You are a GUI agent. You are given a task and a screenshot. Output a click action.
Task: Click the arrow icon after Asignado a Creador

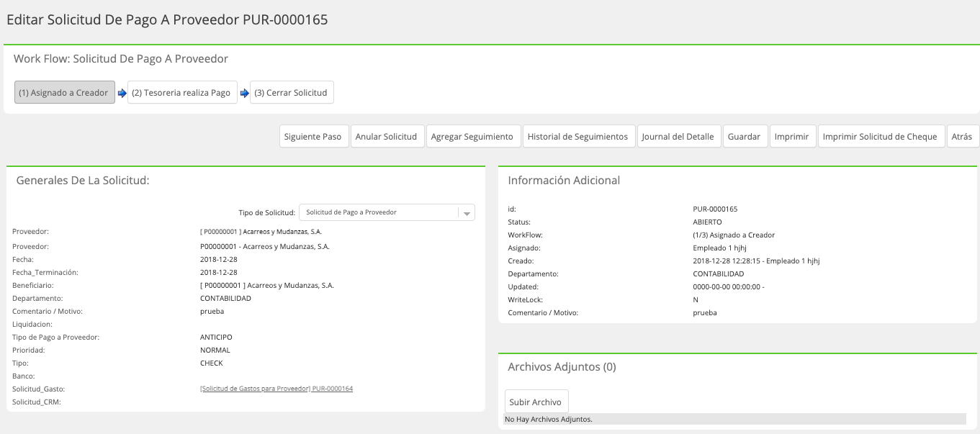(122, 93)
